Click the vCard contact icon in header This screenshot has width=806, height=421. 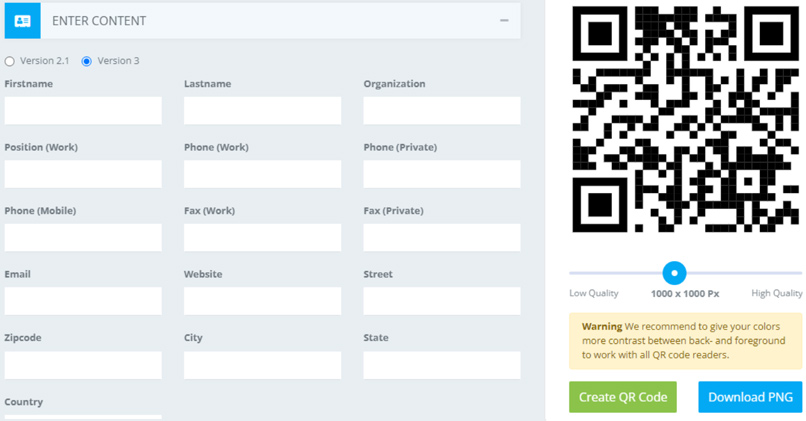point(23,21)
